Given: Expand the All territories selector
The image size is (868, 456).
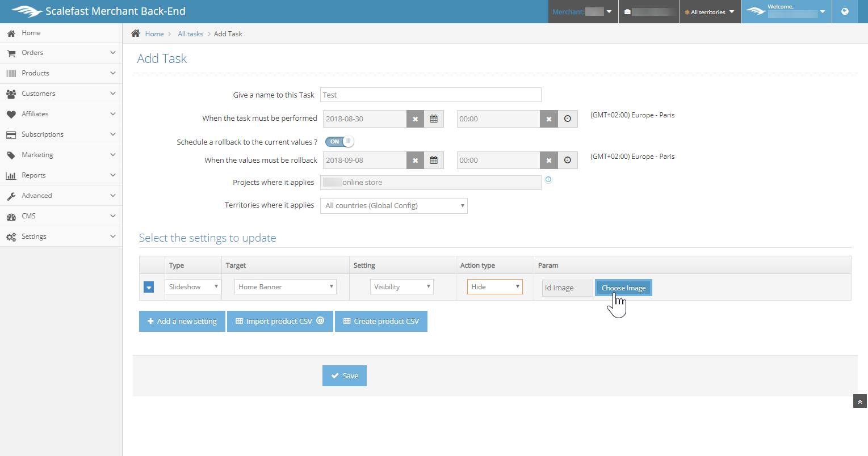Looking at the screenshot, I should (x=710, y=12).
